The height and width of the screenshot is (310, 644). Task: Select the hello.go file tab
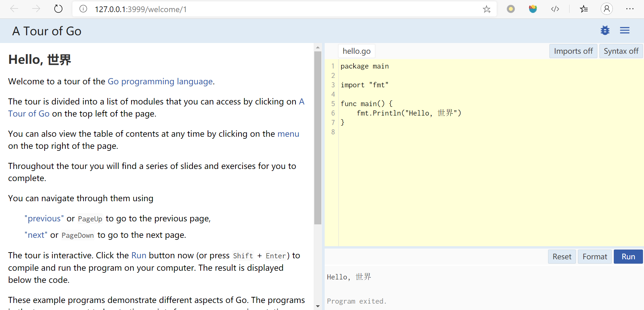click(357, 51)
